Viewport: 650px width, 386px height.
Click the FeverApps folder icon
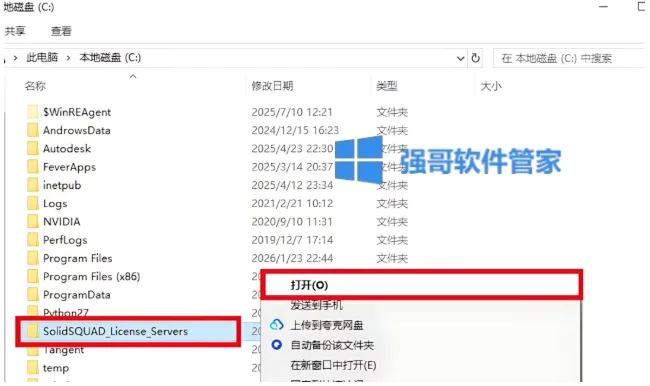[x=33, y=167]
